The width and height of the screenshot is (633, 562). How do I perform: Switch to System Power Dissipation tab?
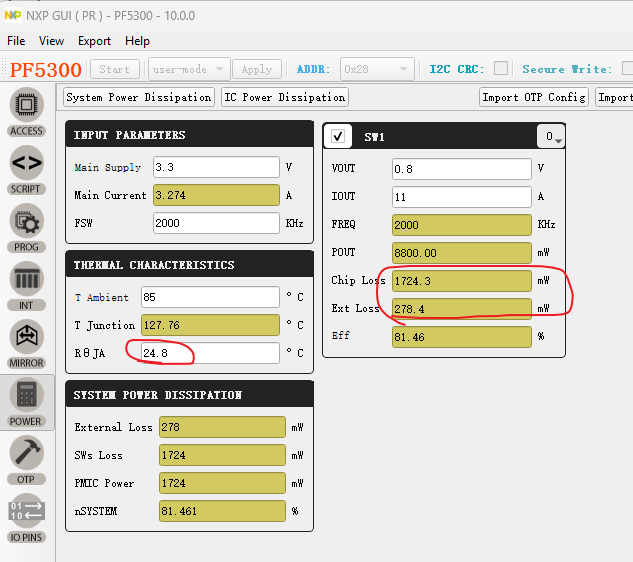139,97
